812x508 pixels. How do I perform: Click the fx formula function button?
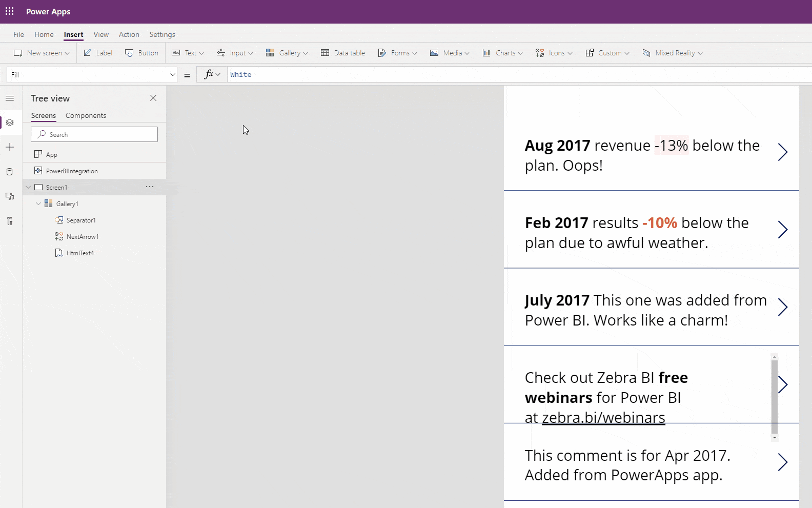212,75
